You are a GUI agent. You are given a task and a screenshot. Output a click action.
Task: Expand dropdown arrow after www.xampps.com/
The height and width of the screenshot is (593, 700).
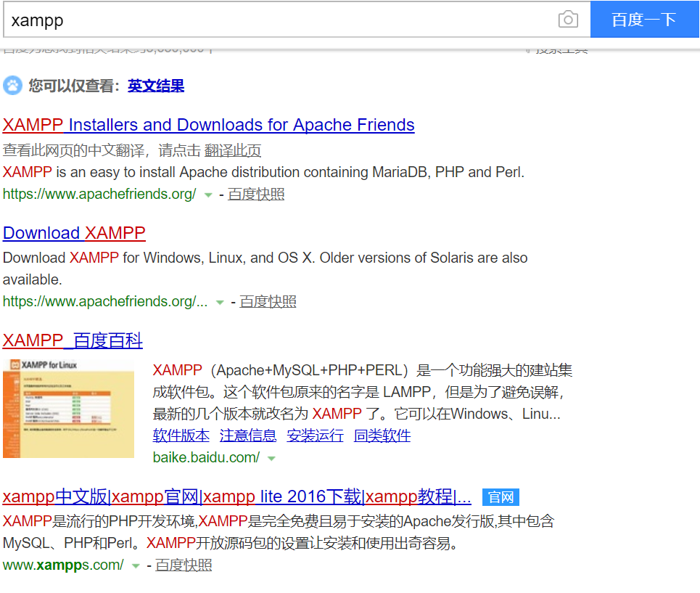click(x=136, y=566)
